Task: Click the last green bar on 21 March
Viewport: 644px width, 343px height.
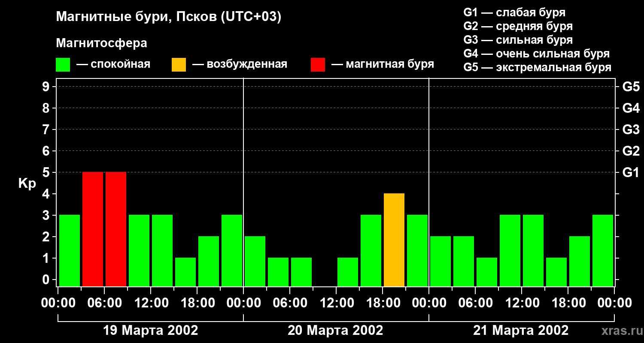Action: (x=603, y=250)
